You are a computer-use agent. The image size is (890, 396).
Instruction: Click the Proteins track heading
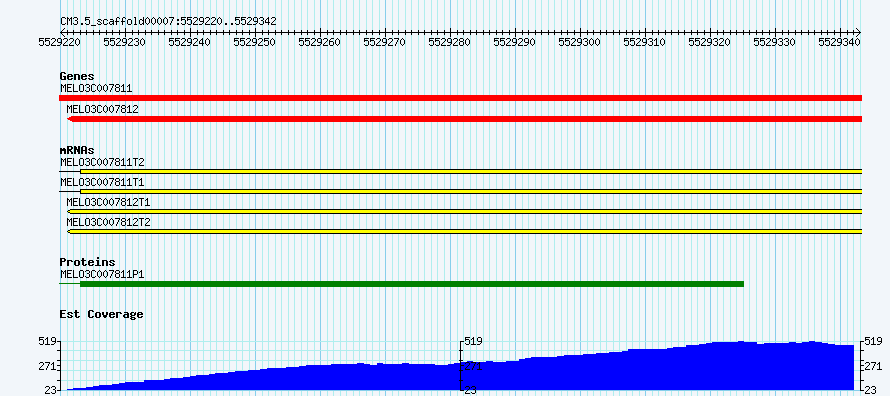pyautogui.click(x=87, y=262)
